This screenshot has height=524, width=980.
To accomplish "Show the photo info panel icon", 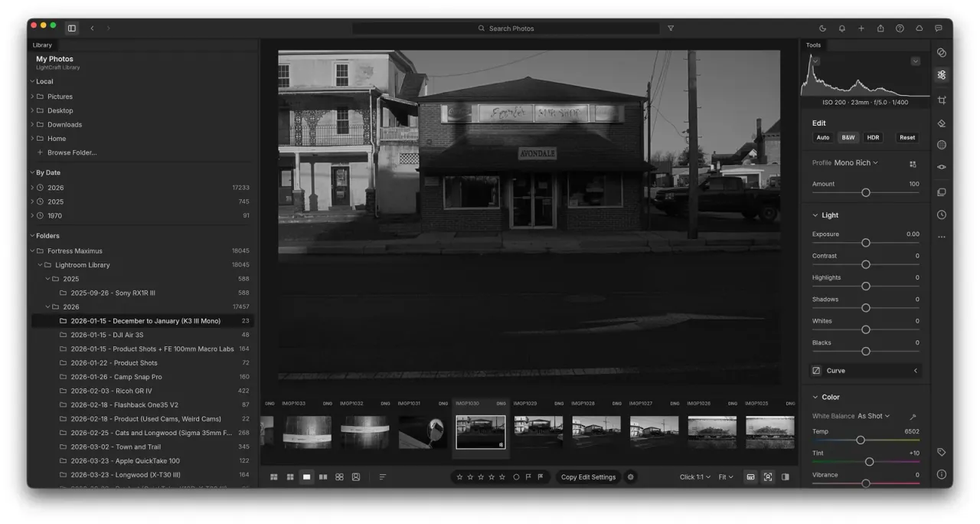I will coord(942,475).
